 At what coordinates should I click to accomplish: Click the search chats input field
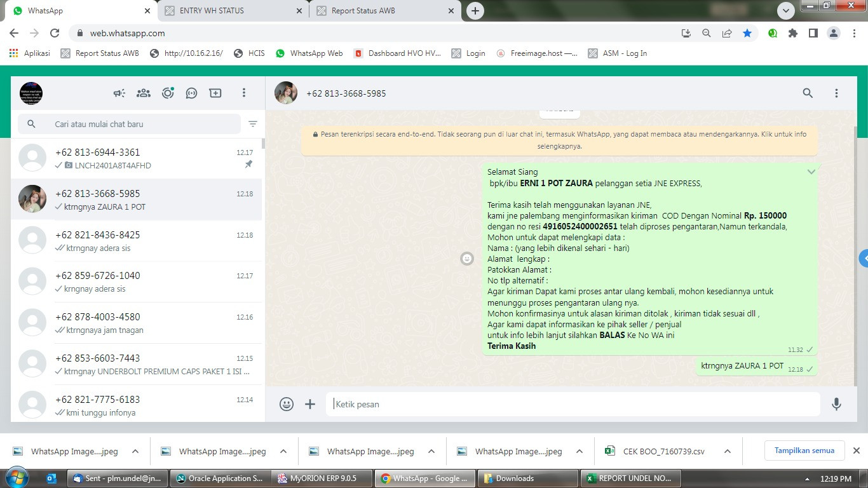click(129, 124)
